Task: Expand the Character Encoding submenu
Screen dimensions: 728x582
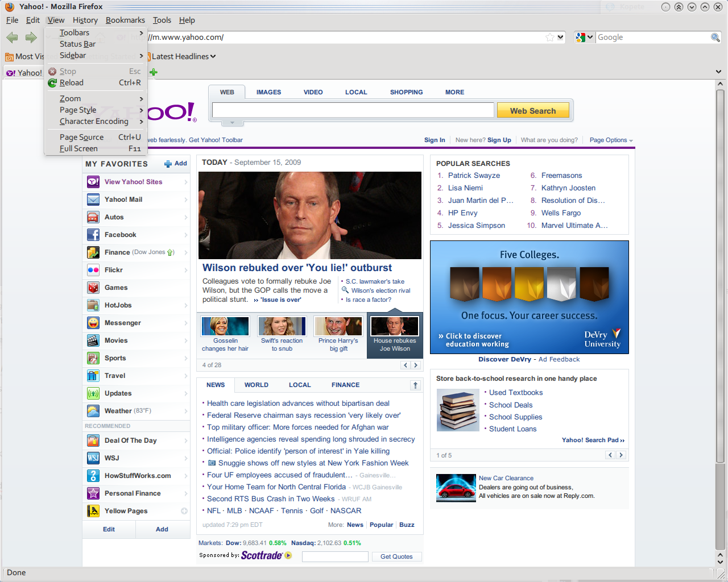Action: (x=96, y=121)
